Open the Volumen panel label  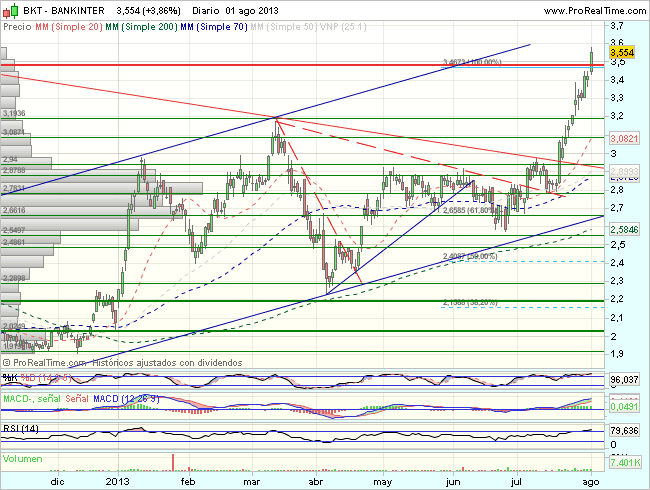(22, 458)
